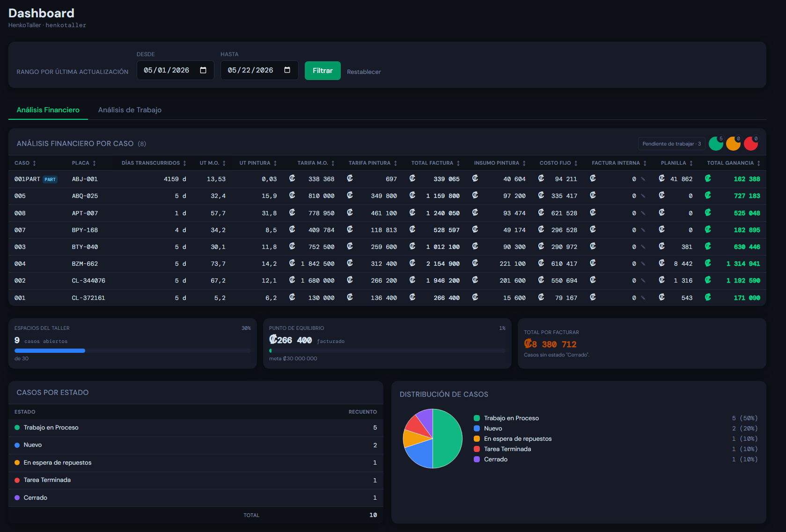Open calendar picker in Hasta date field
Viewport: 786px width, 532px height.
287,70
